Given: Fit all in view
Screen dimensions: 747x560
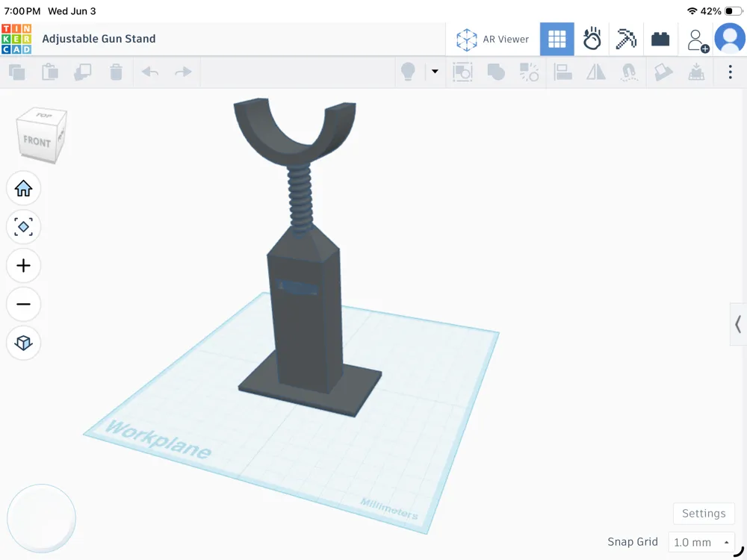Looking at the screenshot, I should [23, 227].
